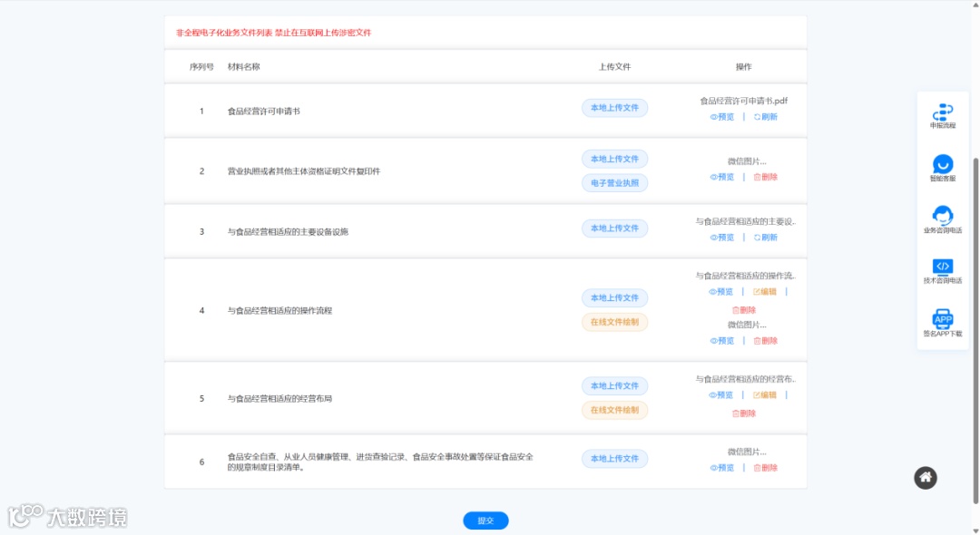The width and height of the screenshot is (980, 535).
Task: Click material name 营业执照或者其他主体资格证明文件复印件
Action: pyautogui.click(x=304, y=171)
